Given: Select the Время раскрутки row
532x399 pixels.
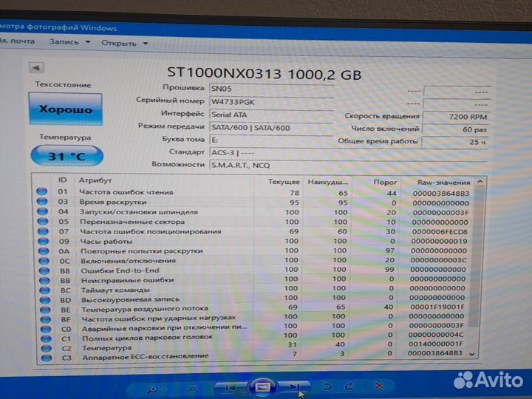Looking at the screenshot, I should 254,202.
